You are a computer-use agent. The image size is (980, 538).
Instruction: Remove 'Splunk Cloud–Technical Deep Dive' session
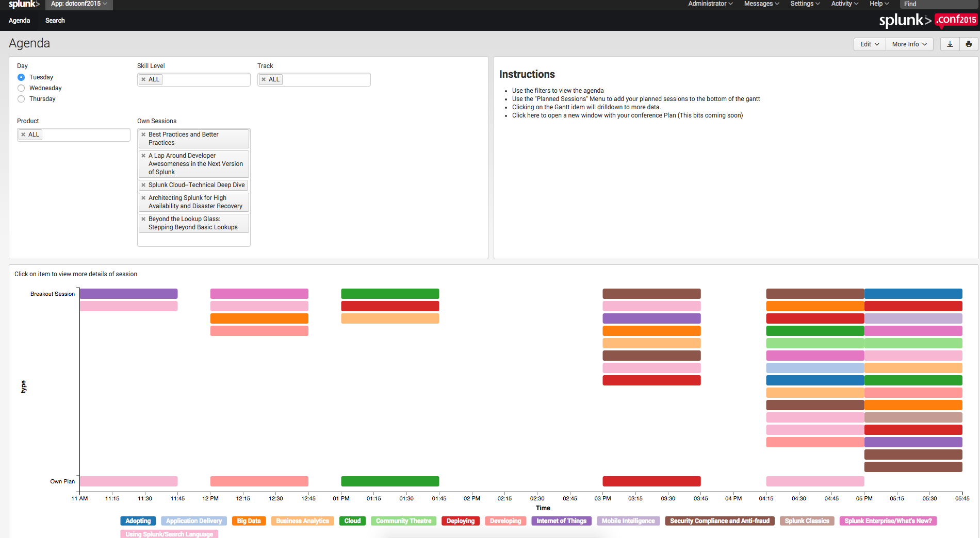point(143,185)
